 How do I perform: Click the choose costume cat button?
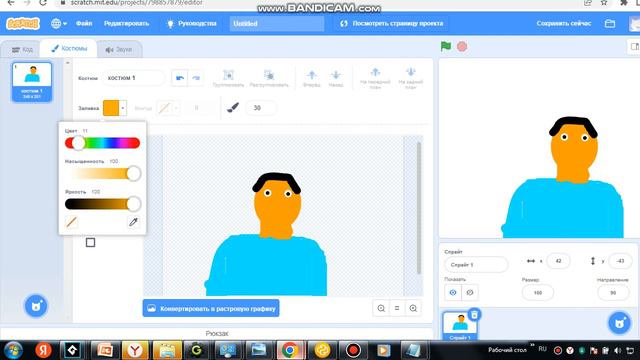[x=36, y=306]
